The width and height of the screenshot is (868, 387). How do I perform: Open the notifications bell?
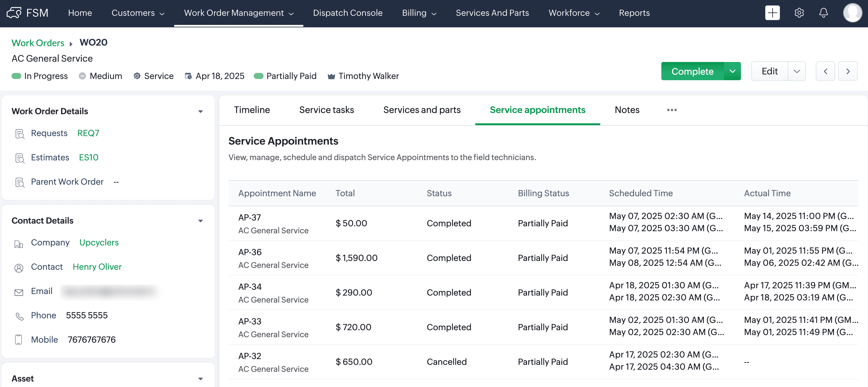pyautogui.click(x=823, y=13)
